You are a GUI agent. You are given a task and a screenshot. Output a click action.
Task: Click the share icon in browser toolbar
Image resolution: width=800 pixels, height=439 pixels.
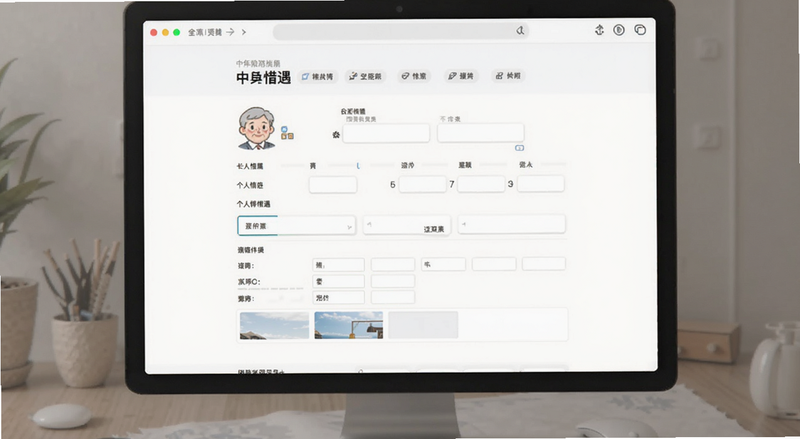pos(599,30)
